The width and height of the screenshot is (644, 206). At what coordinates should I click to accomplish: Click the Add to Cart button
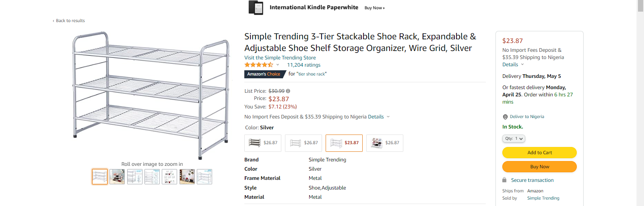539,153
